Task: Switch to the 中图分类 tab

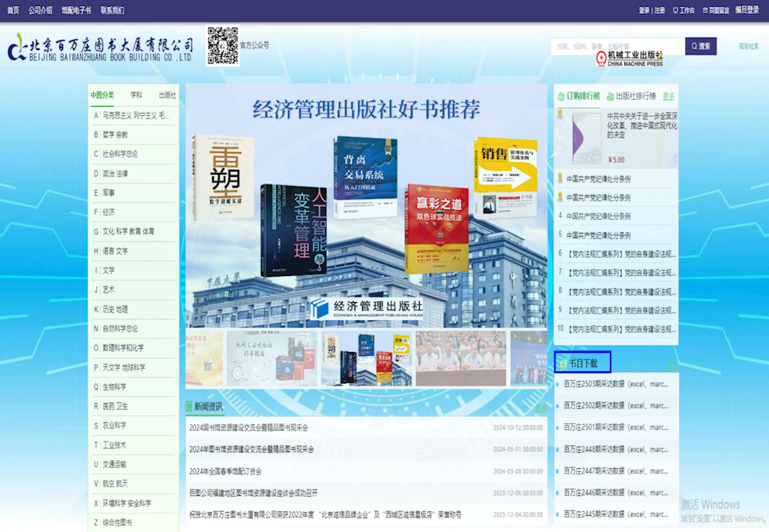Action: tap(102, 95)
